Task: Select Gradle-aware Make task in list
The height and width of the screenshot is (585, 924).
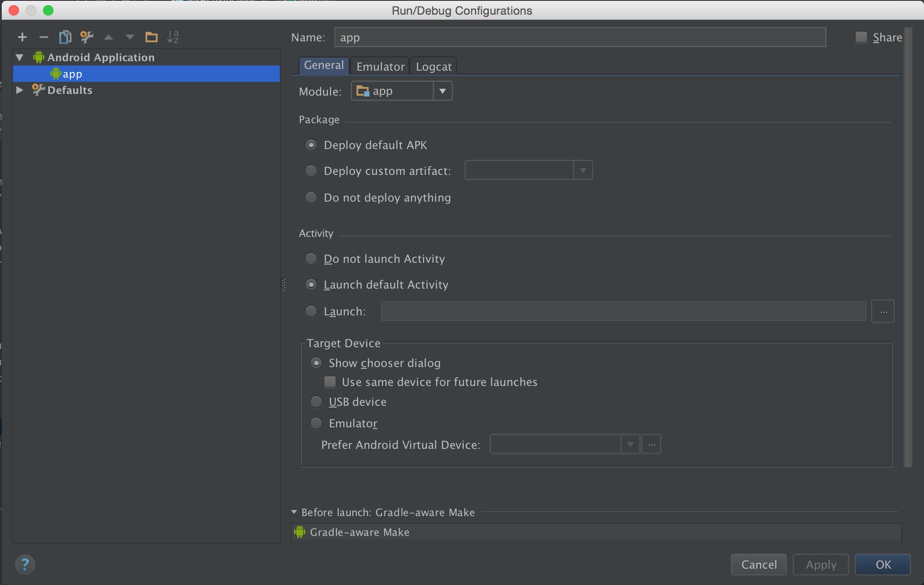Action: click(596, 532)
